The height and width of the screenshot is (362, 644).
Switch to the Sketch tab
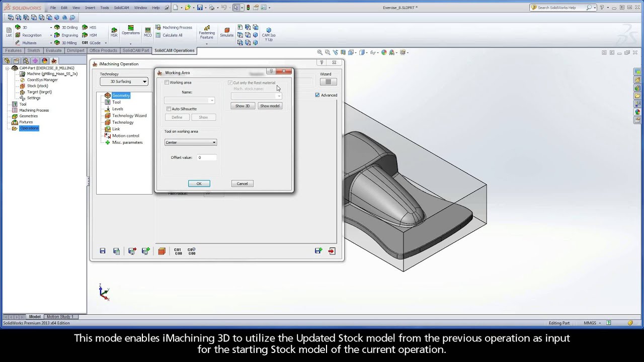pos(34,50)
